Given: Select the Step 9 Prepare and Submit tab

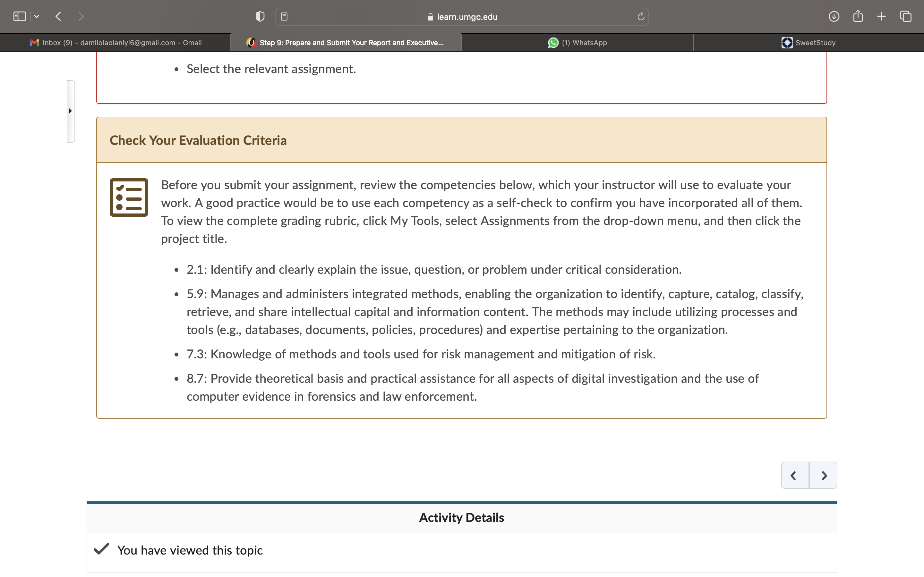Looking at the screenshot, I should [x=346, y=43].
